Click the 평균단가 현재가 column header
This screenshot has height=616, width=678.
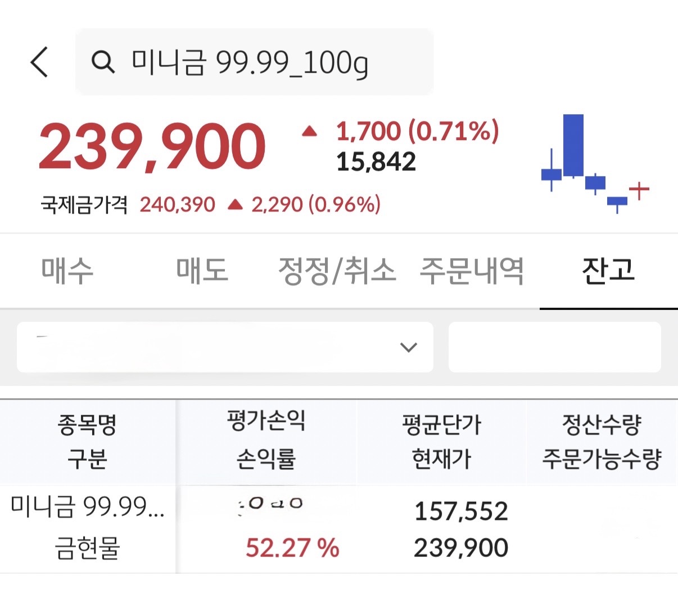click(x=441, y=442)
